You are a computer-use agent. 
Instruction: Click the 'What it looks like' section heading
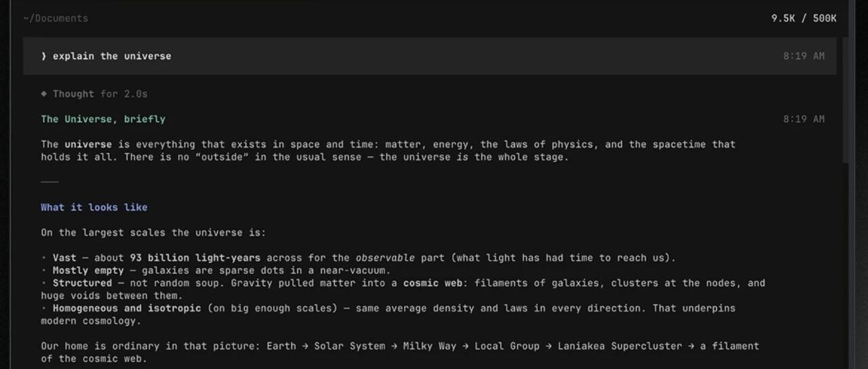pos(94,207)
